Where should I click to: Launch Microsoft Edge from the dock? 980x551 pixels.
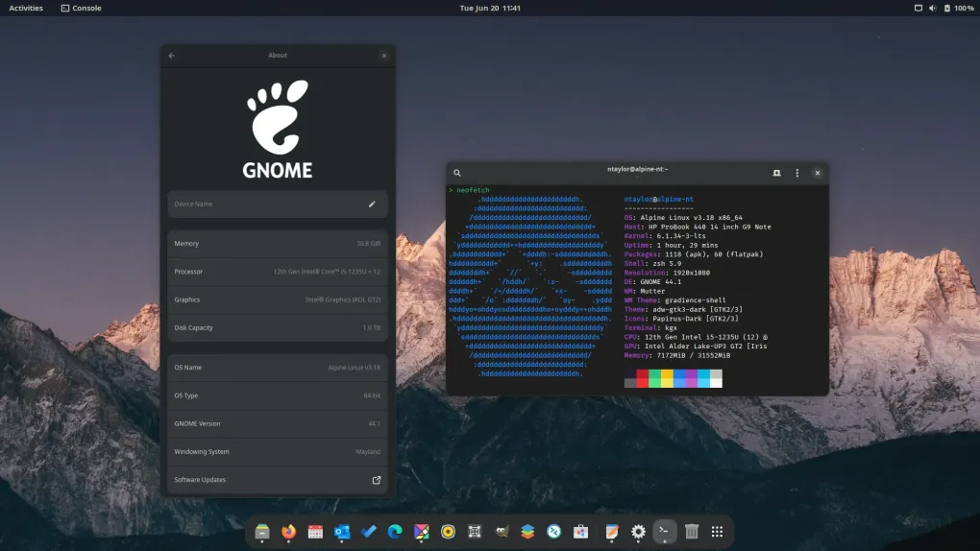(x=394, y=532)
